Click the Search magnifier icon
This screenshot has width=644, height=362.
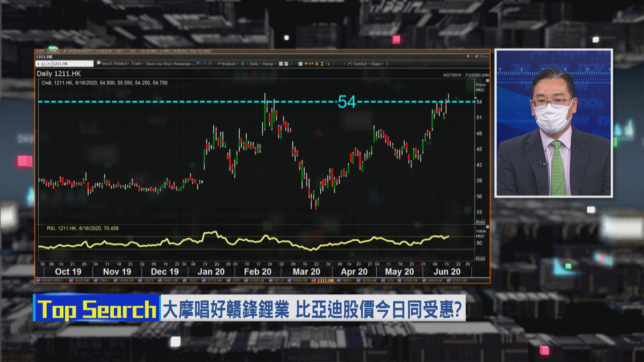98,63
